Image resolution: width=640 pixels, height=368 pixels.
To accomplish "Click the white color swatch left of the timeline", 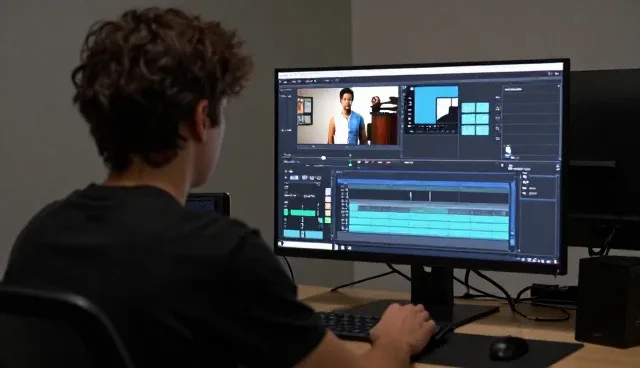I will click(x=328, y=191).
